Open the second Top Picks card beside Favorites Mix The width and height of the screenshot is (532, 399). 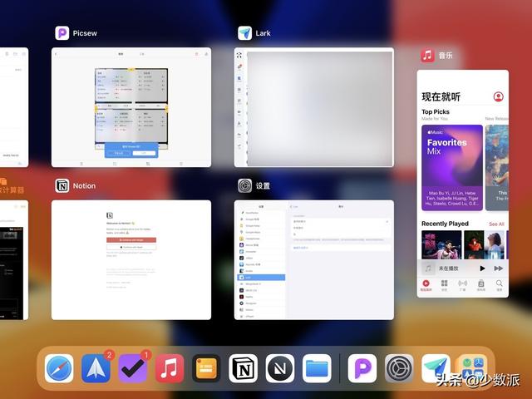(497, 168)
